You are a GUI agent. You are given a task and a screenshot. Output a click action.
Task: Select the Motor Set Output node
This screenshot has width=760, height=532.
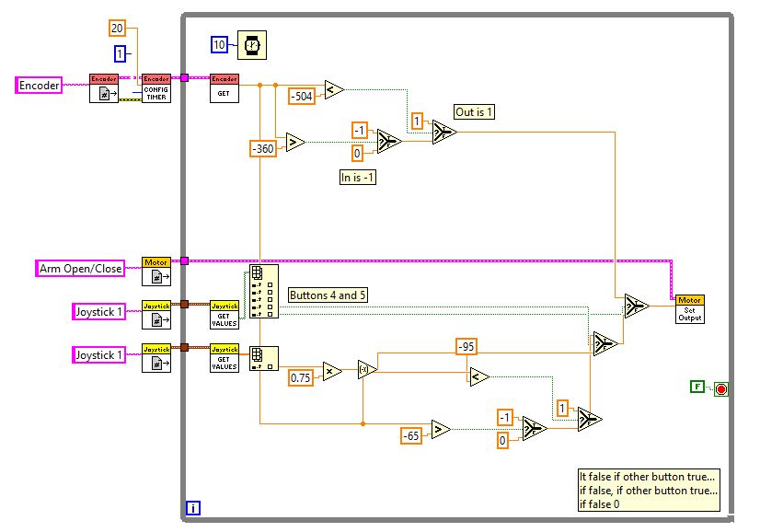click(x=689, y=308)
